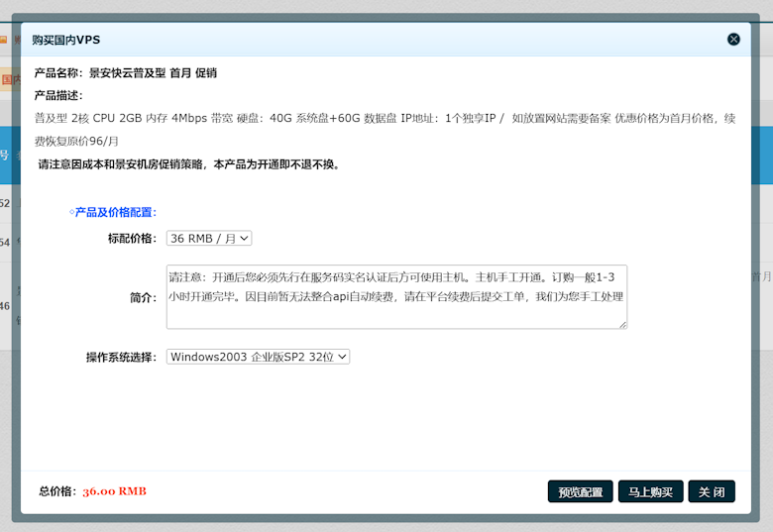Click the bold no-refund notice text
The height and width of the screenshot is (532, 773).
point(188,164)
